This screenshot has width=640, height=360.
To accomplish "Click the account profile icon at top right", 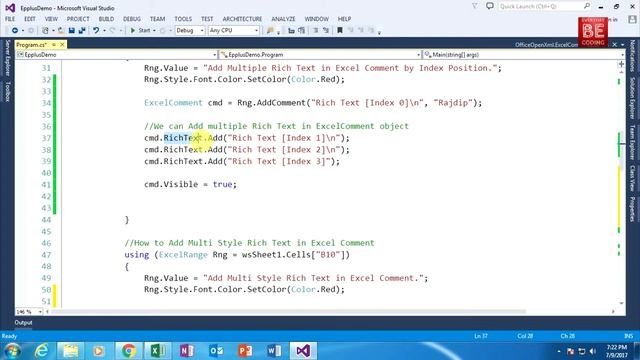I will click(x=632, y=19).
